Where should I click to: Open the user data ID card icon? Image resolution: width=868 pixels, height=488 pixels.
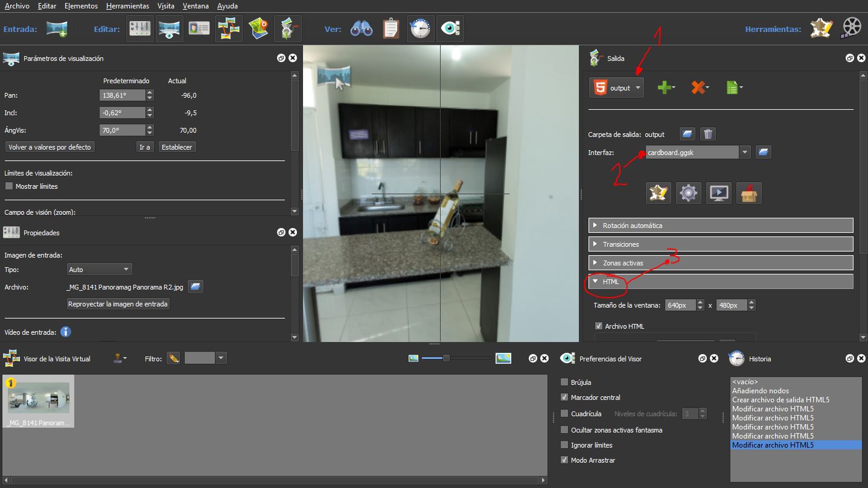click(x=199, y=28)
